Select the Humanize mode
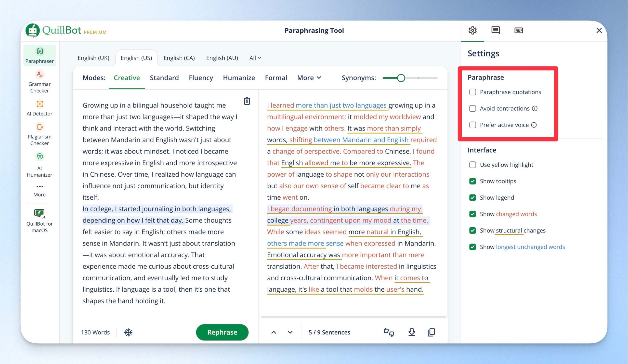The height and width of the screenshot is (364, 628). pyautogui.click(x=239, y=78)
